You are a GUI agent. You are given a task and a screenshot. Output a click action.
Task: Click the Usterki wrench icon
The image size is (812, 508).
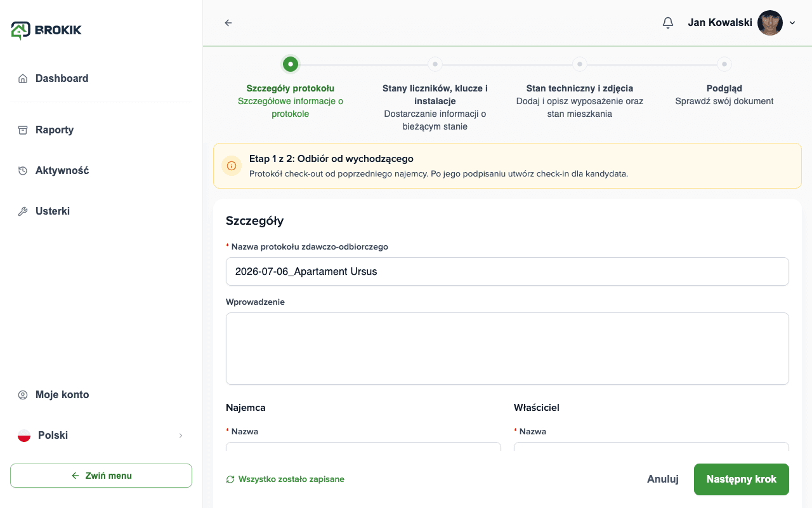23,211
